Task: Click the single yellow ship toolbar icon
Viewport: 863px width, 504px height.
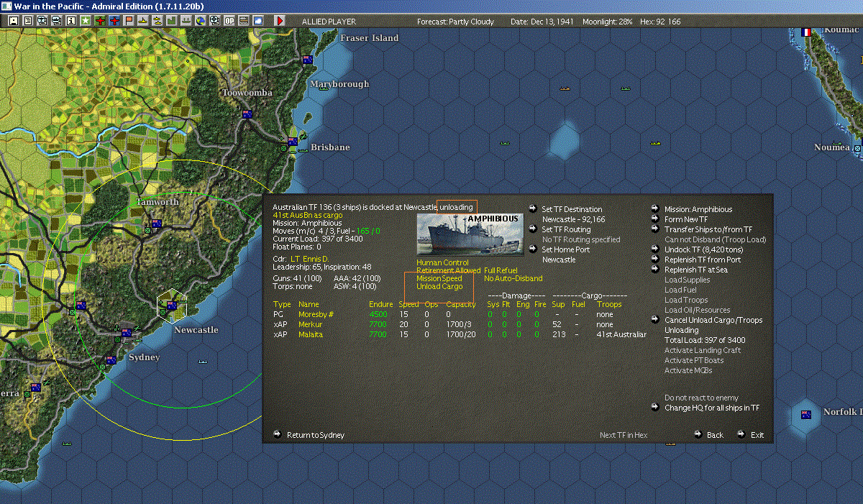Action: (x=143, y=22)
